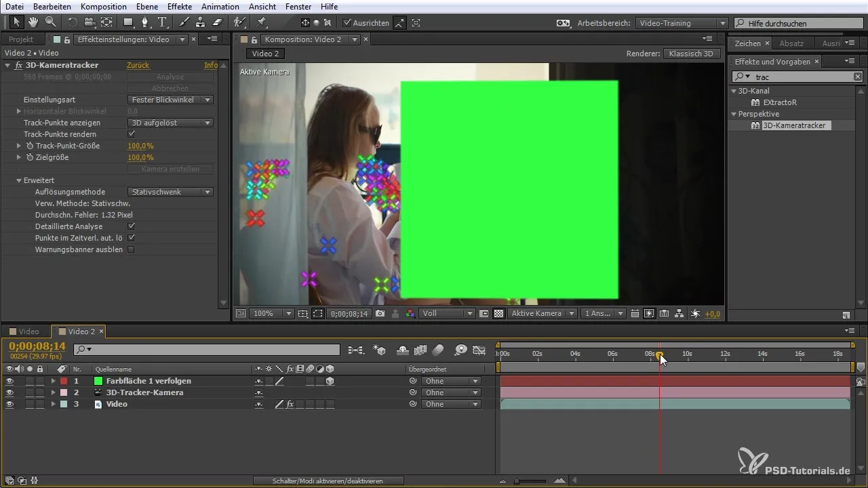Open the Effekte menu
Viewport: 868px width, 488px height.
[x=180, y=6]
